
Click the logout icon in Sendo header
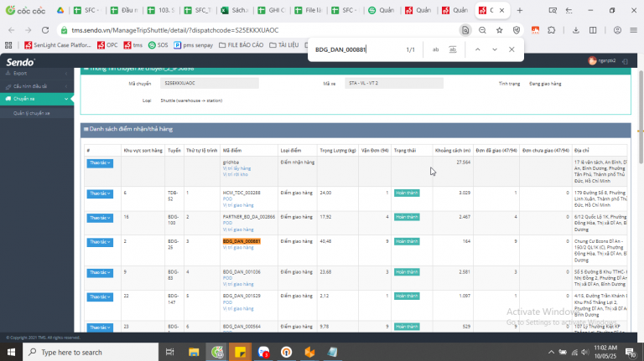pyautogui.click(x=625, y=61)
